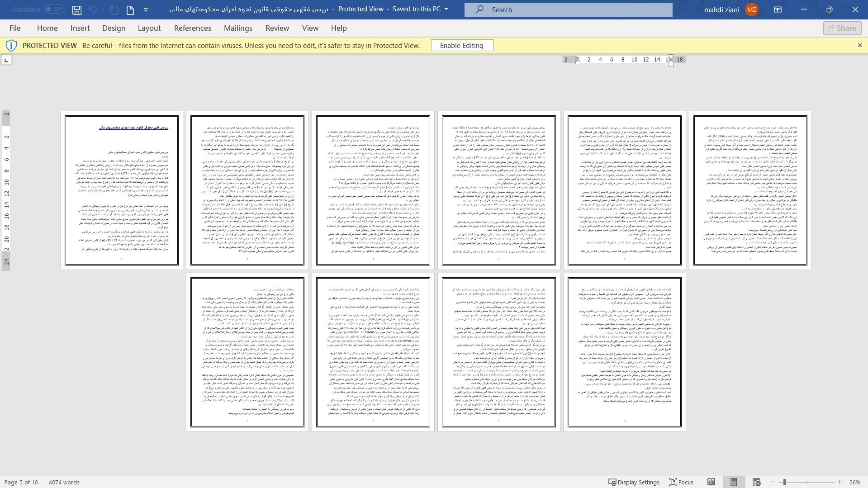Switch to Web Layout view icon

click(757, 482)
